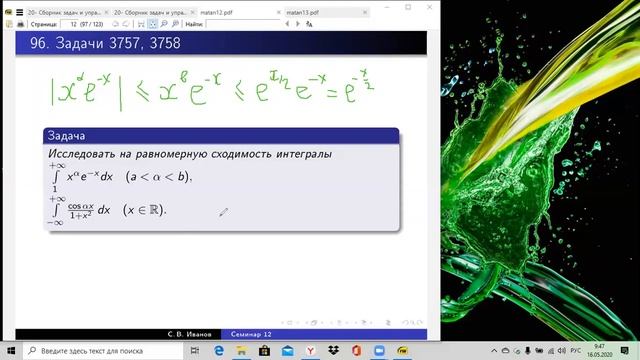This screenshot has height=360, width=640.
Task: Switch input language РУС indicator
Action: tap(576, 351)
